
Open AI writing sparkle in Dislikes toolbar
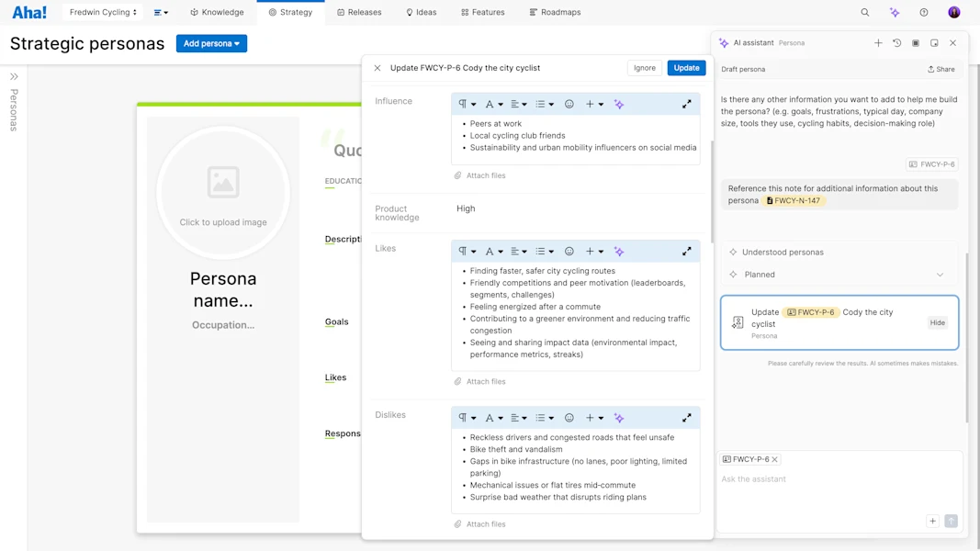pyautogui.click(x=619, y=418)
